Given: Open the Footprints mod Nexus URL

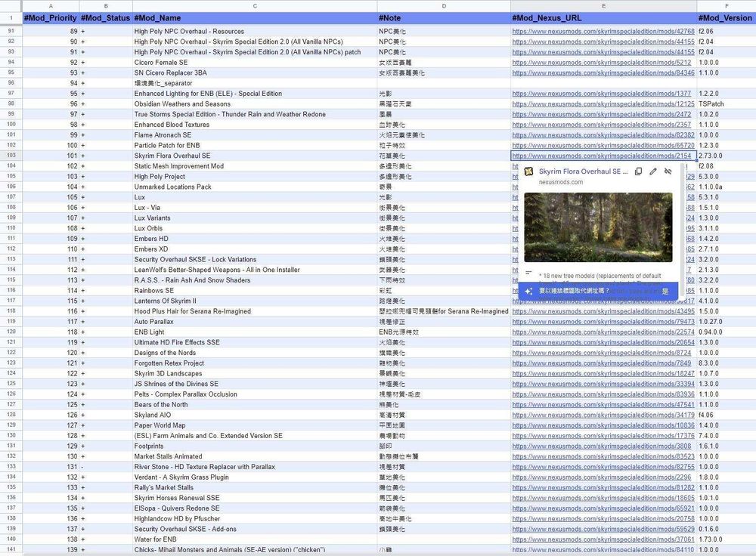Looking at the screenshot, I should pyautogui.click(x=602, y=446).
